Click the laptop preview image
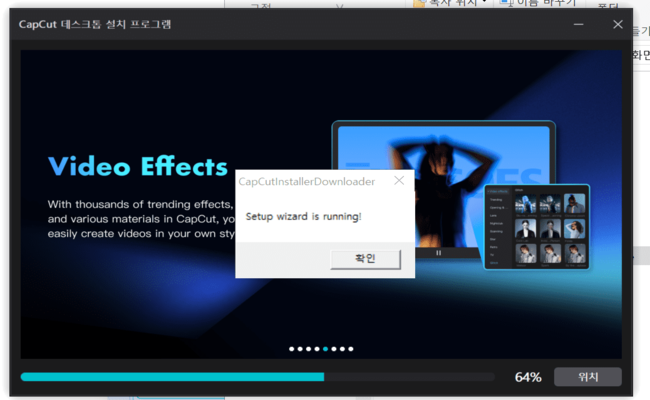 coord(444,189)
